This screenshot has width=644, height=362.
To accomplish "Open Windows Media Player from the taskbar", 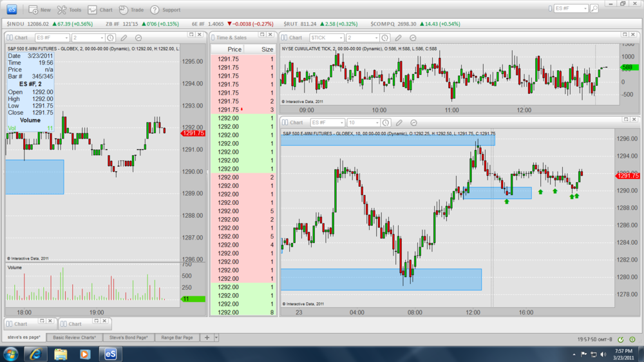I will (85, 354).
